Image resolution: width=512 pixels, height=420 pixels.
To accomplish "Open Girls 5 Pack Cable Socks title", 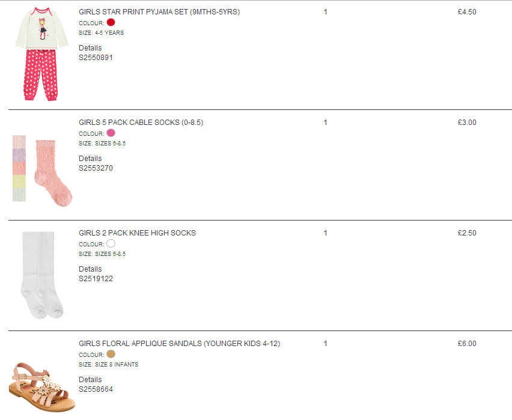I will 141,123.
